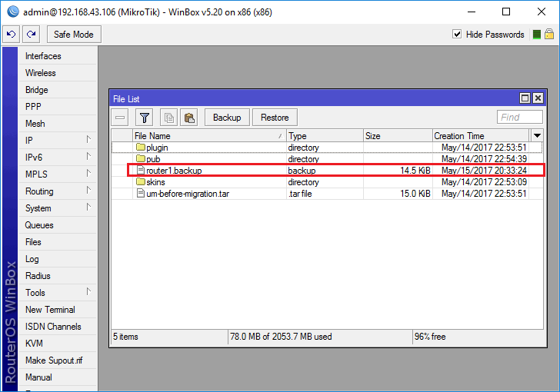Screen dimensions: 560x392
Task: Select the router1.backup file name
Action: tap(174, 171)
